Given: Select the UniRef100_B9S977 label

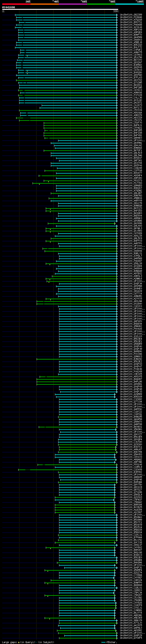Looking at the screenshot, I should pos(131,173).
